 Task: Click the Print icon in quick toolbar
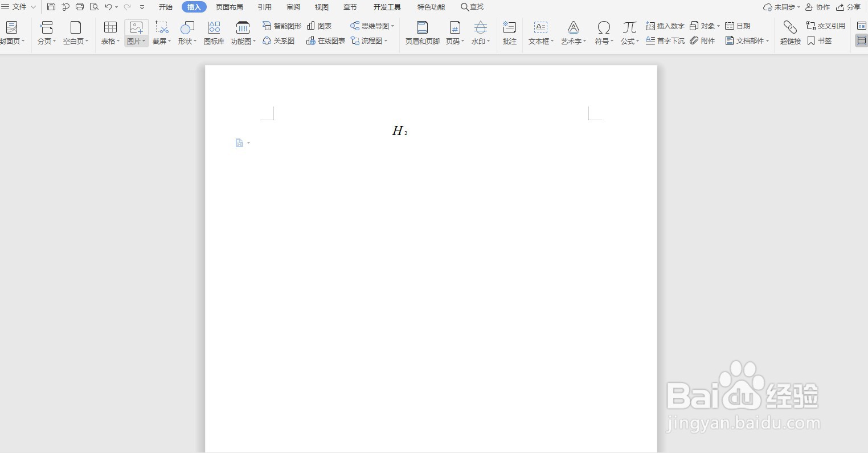click(80, 7)
